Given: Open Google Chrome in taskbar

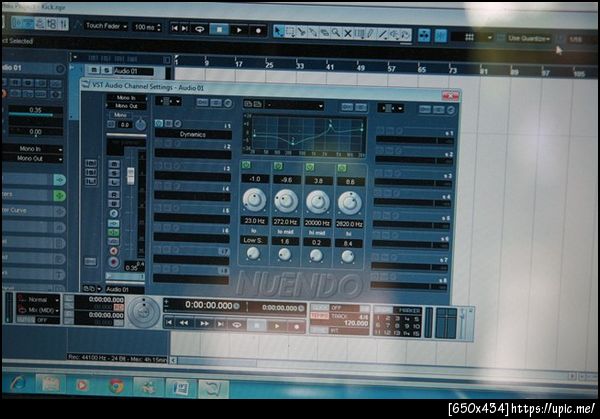Looking at the screenshot, I should click(117, 386).
